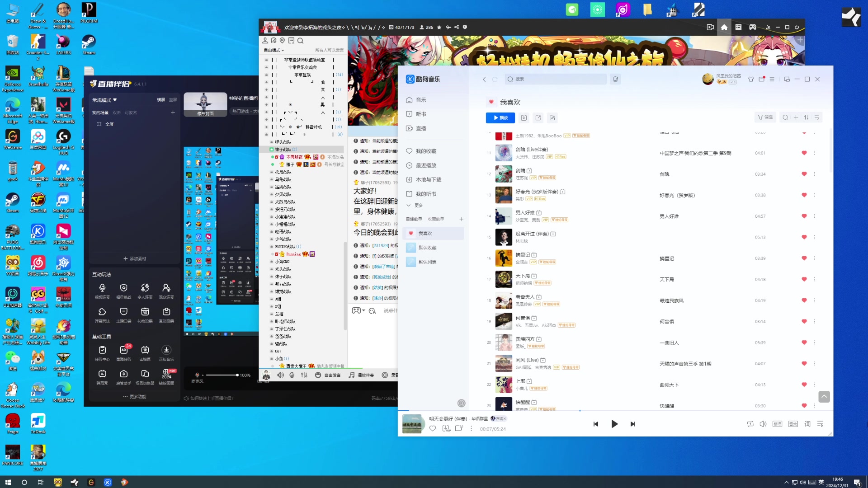The height and width of the screenshot is (488, 868).
Task: Adjust microphone volume slider in 直播伴侣
Action: point(222,375)
